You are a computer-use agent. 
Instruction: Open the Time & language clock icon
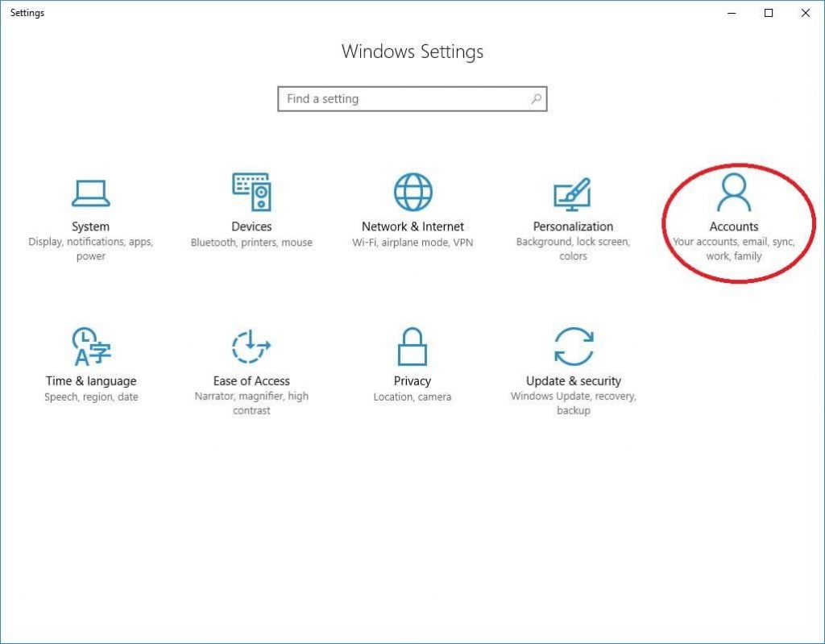click(x=90, y=346)
